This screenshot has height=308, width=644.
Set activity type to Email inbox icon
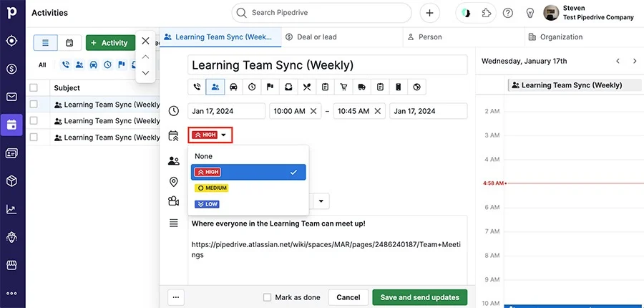coord(289,87)
